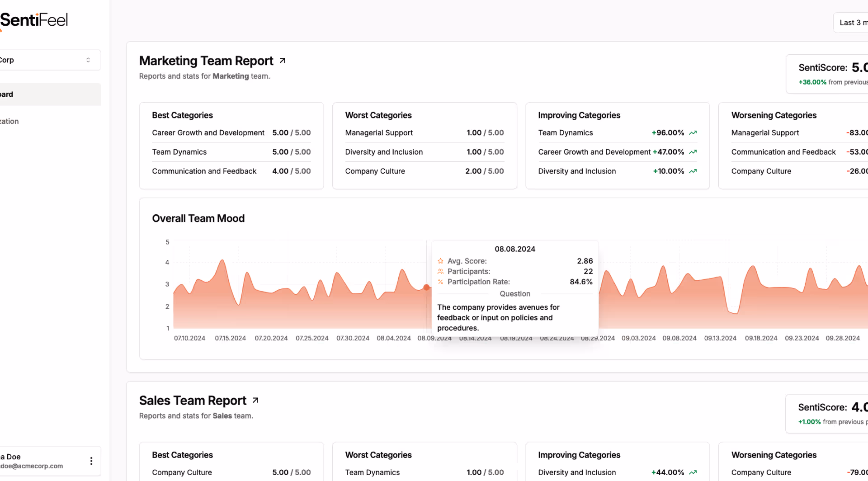The image size is (868, 481).
Task: Click the doe@acmecorp.com email text
Action: coord(32,466)
